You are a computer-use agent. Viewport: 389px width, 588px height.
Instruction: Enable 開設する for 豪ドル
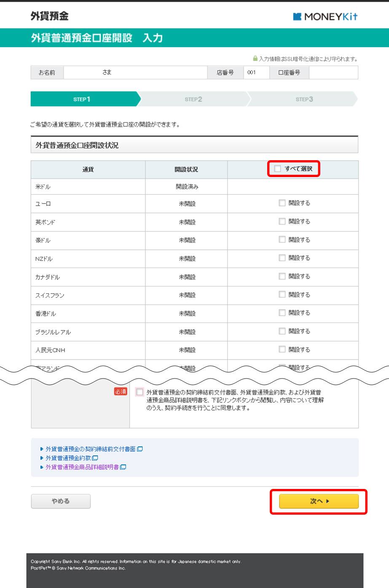[282, 239]
